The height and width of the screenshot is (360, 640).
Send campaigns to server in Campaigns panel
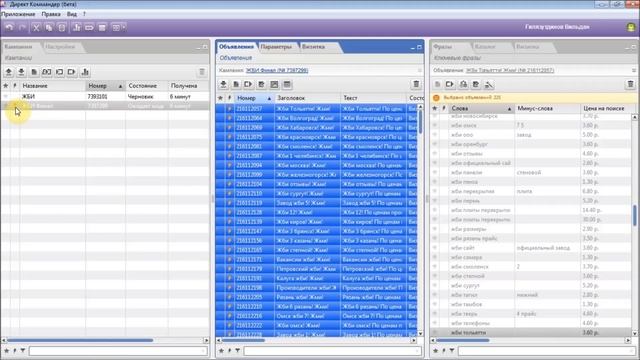click(9, 72)
